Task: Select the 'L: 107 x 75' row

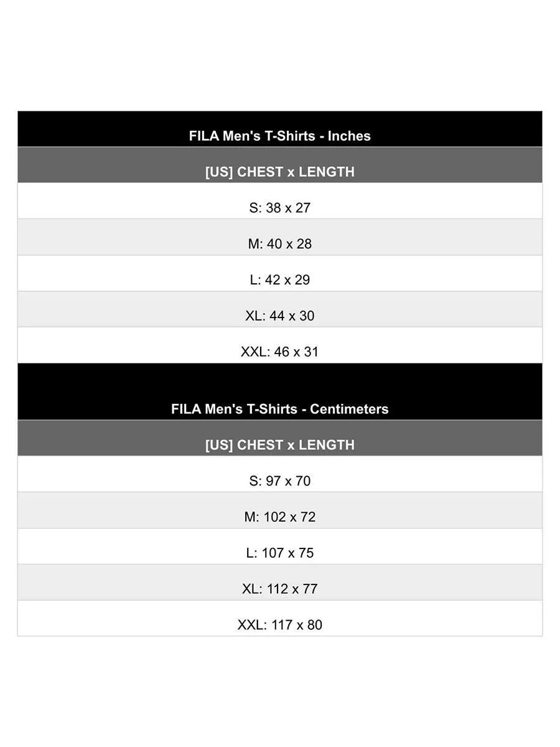Action: coord(279,553)
